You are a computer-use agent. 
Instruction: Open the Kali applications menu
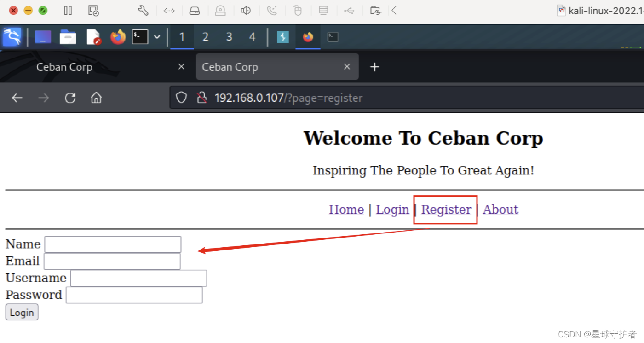(12, 37)
